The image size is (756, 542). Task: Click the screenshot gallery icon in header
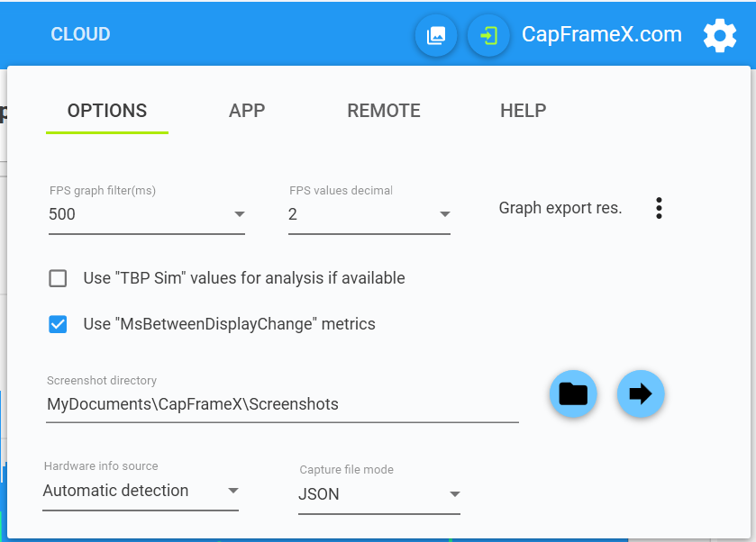click(x=436, y=36)
